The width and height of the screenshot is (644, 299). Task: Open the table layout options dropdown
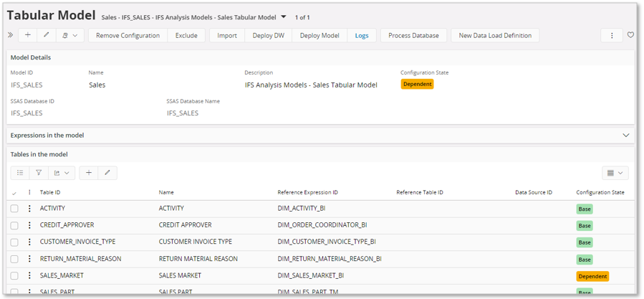[x=614, y=173]
